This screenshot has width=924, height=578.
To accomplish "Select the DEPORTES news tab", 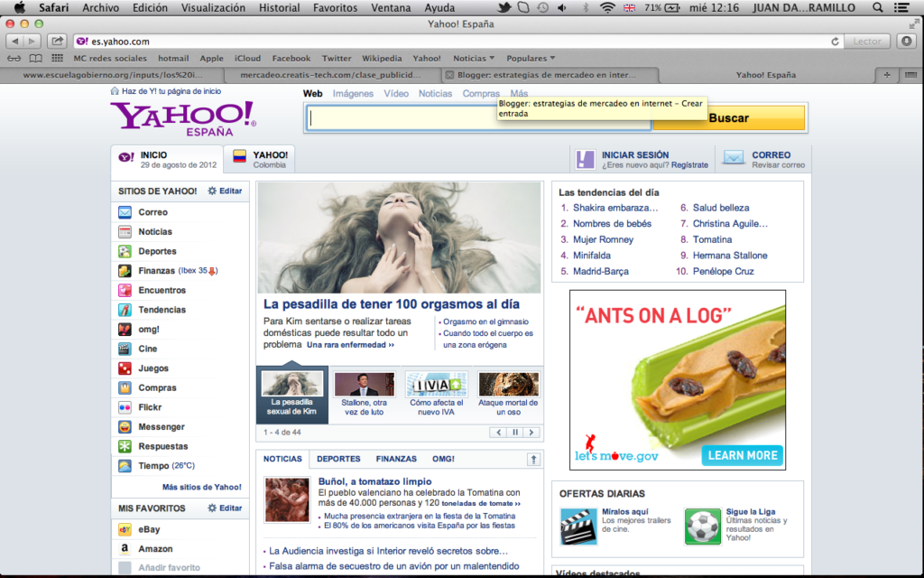I will (338, 459).
